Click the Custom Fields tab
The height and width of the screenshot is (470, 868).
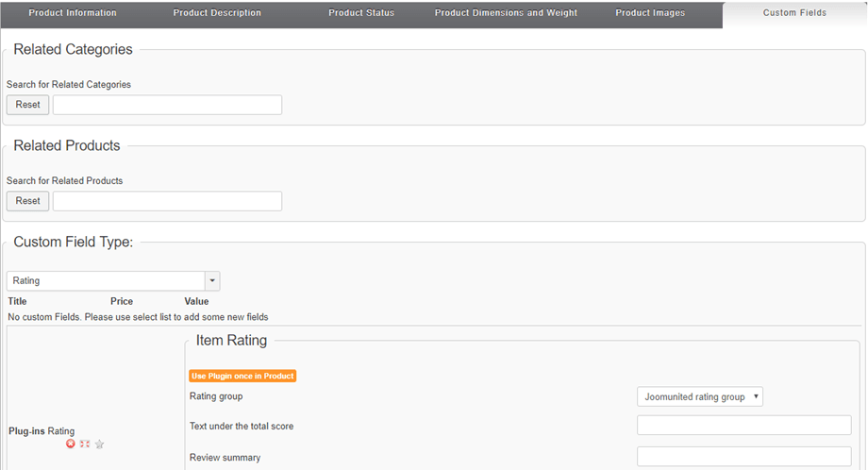(794, 13)
